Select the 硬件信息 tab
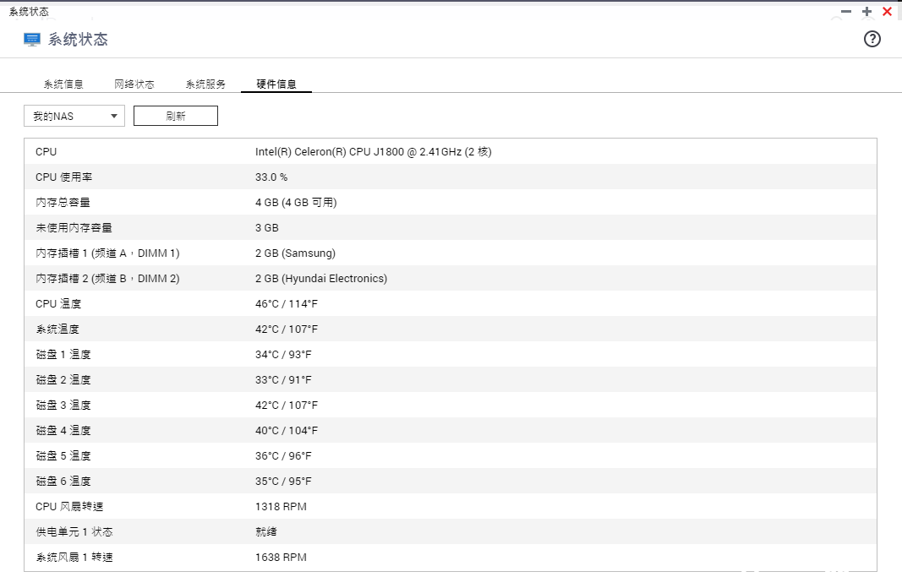This screenshot has width=902, height=588. point(276,84)
